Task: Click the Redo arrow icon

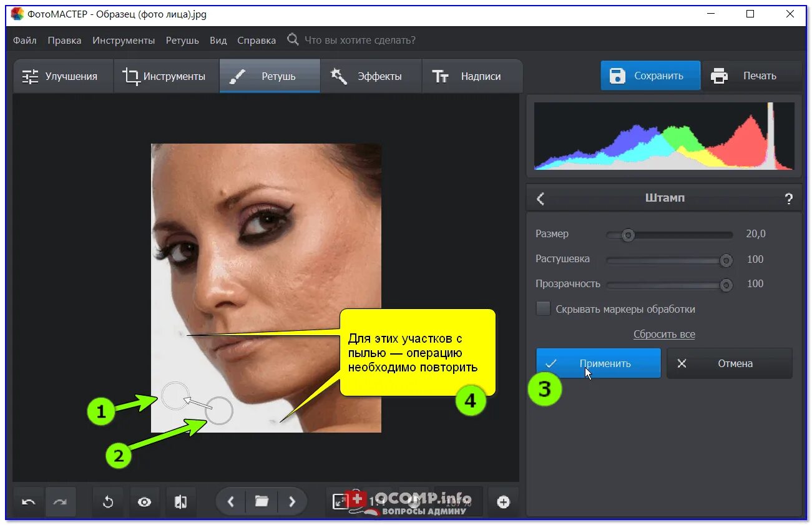Action: [60, 502]
